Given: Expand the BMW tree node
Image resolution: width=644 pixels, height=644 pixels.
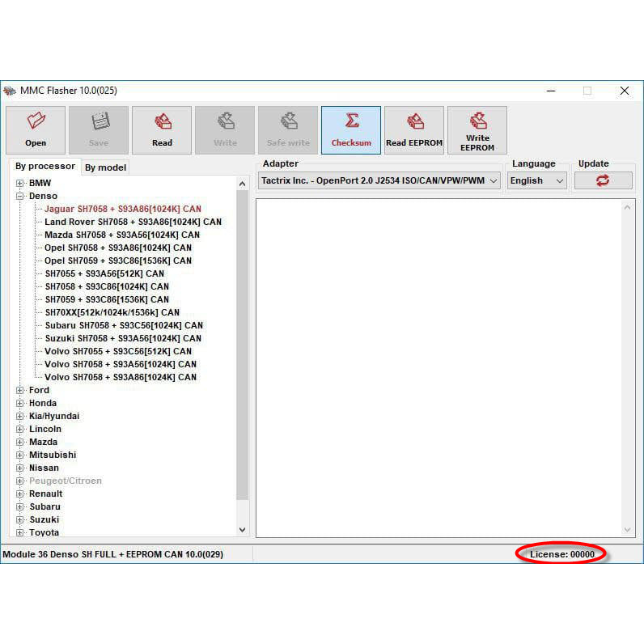Looking at the screenshot, I should tap(19, 183).
